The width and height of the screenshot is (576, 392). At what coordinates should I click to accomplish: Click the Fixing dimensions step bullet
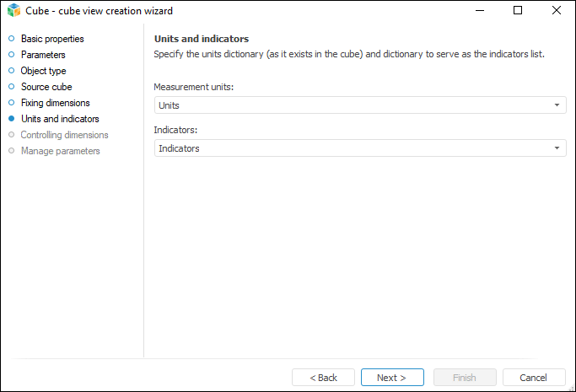11,103
